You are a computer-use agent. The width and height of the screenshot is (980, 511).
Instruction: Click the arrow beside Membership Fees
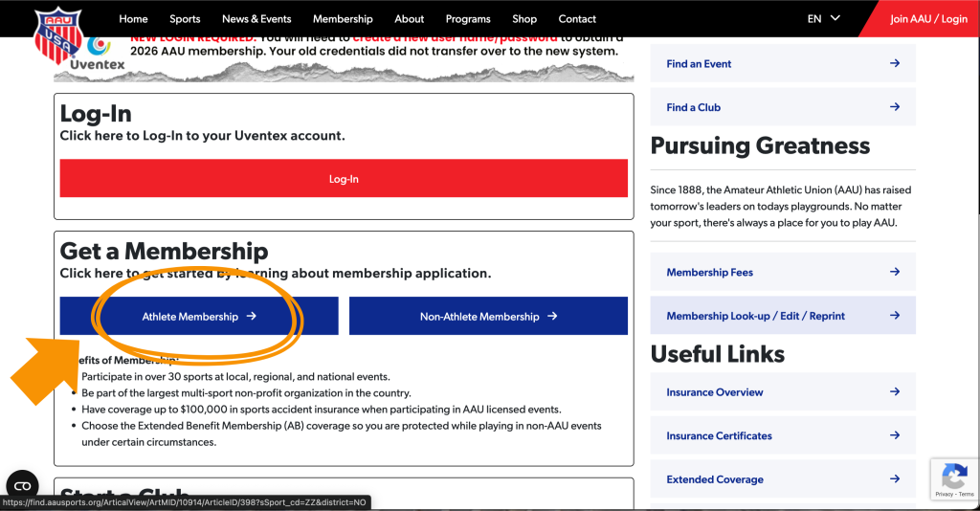894,272
